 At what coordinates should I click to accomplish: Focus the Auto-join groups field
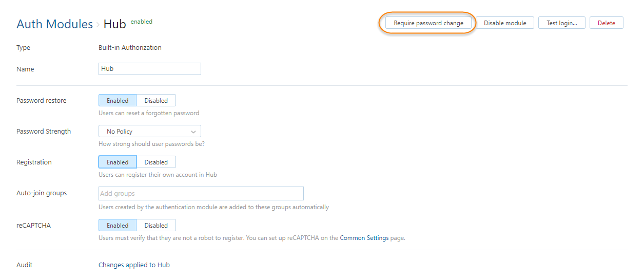(201, 194)
